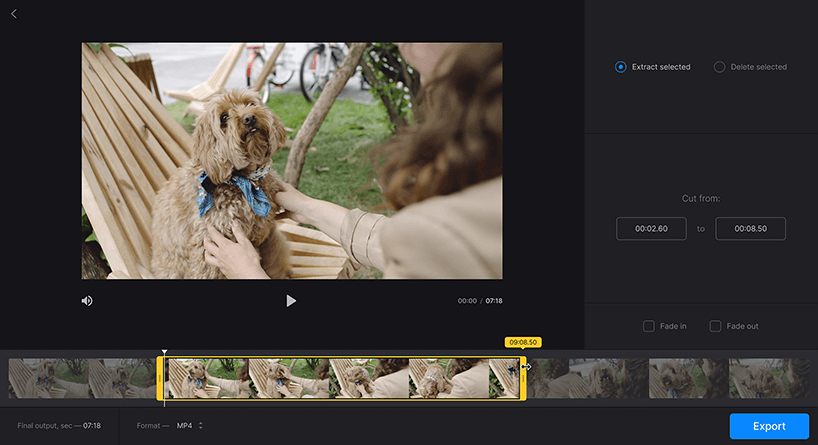
Task: Select the Delete selected option
Action: coord(719,67)
